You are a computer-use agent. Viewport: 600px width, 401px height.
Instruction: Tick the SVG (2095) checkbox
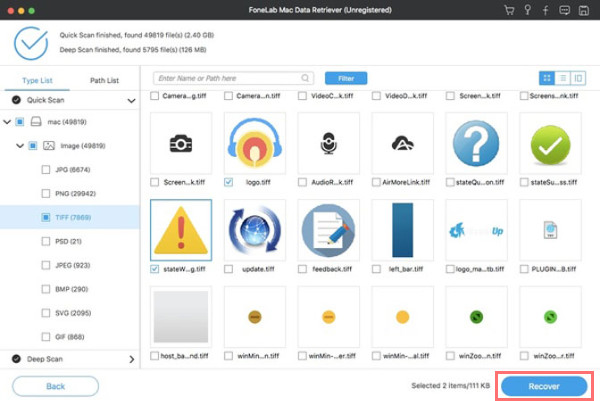[x=46, y=313]
